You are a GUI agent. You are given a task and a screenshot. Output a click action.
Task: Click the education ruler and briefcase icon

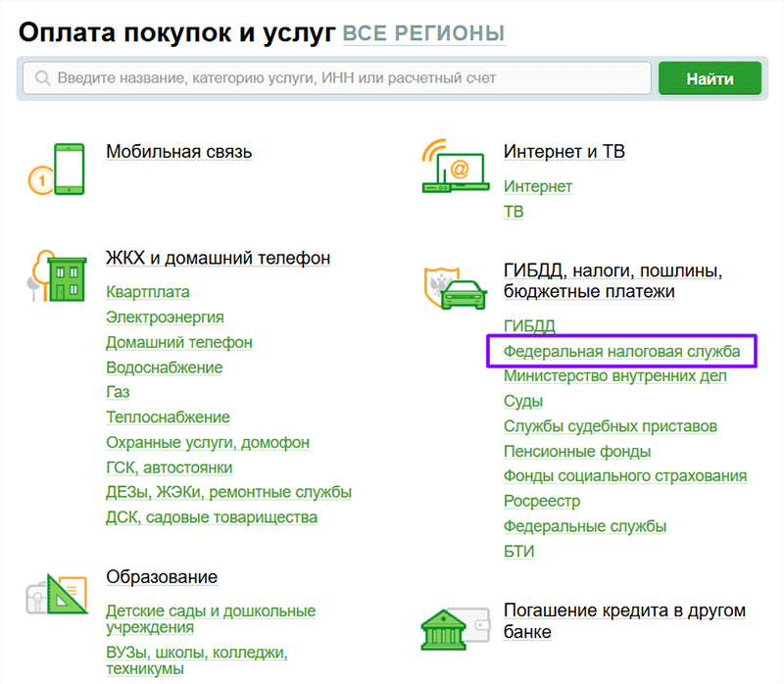coord(57,594)
